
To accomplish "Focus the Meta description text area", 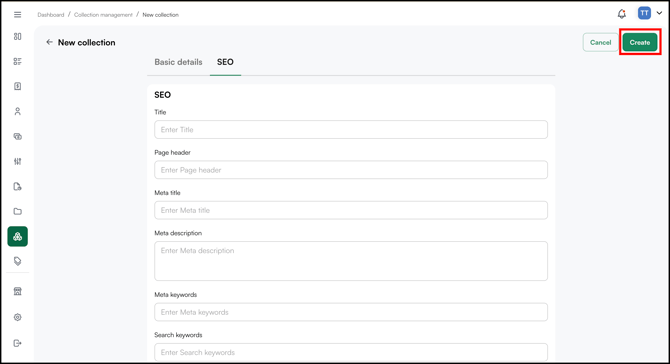I will pyautogui.click(x=351, y=261).
